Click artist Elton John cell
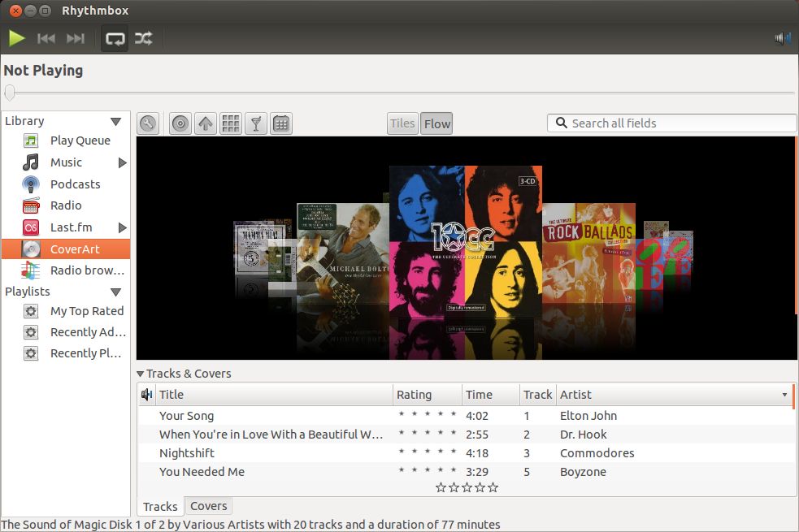Viewport: 799px width, 532px height. (x=588, y=416)
